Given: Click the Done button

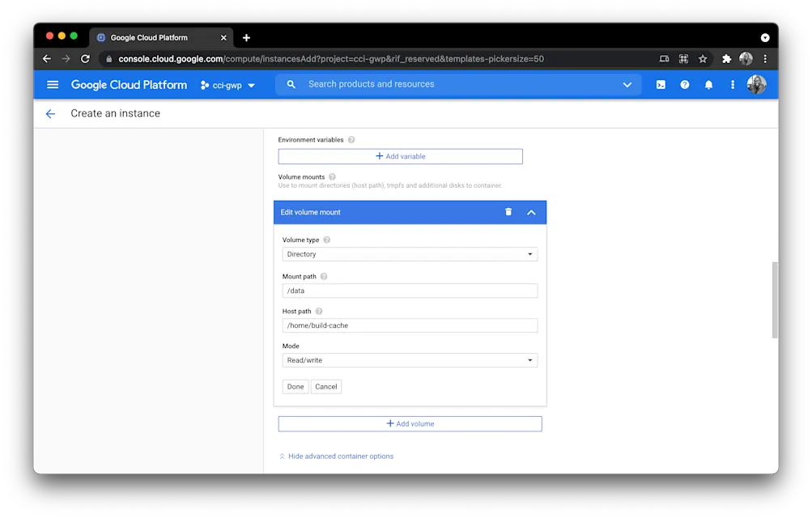Looking at the screenshot, I should click(x=295, y=386).
